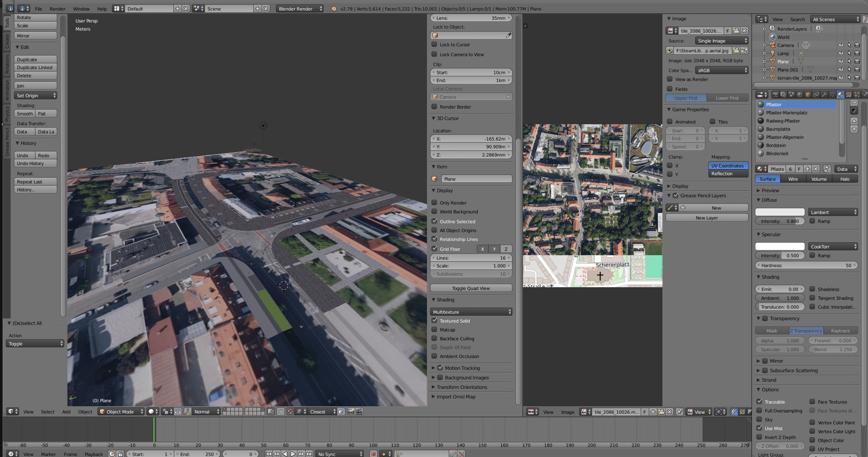Open the World properties globe icon
Screen dimensions: 868x457
pyautogui.click(x=800, y=95)
